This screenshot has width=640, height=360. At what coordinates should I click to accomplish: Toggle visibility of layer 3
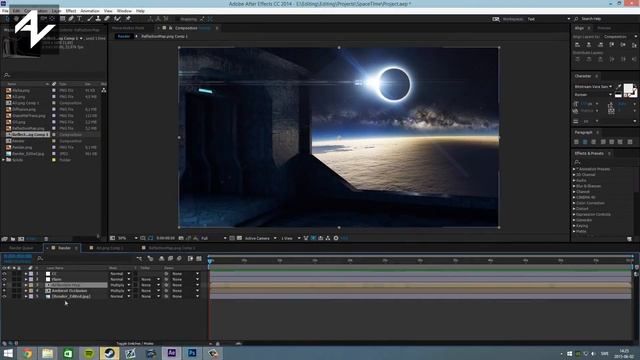4,285
